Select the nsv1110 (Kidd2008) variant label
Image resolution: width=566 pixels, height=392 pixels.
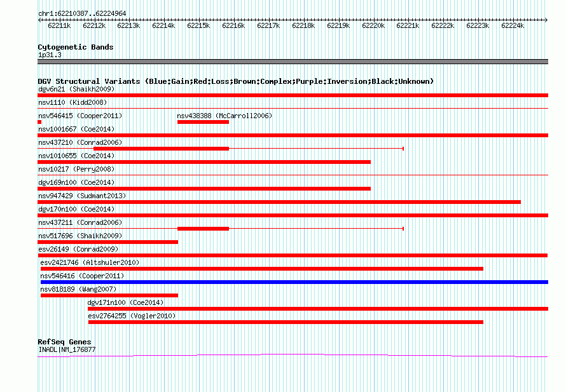click(72, 102)
